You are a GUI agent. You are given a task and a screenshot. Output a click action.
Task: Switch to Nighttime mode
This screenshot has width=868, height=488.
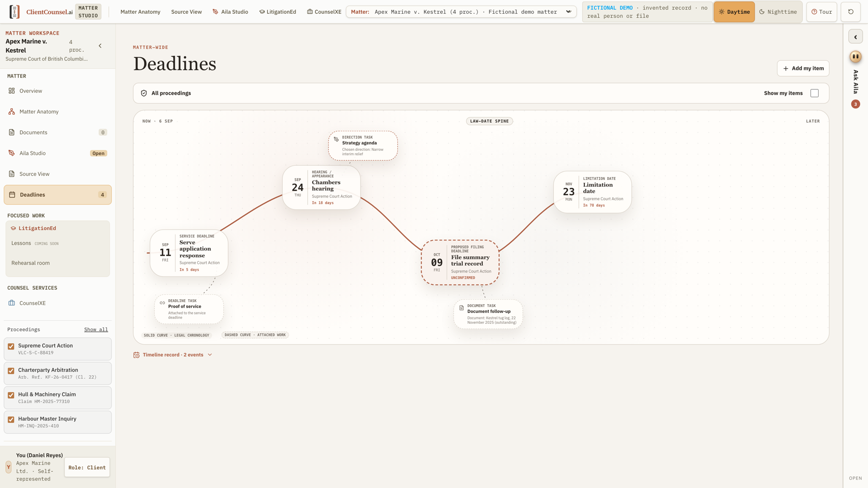click(x=778, y=12)
